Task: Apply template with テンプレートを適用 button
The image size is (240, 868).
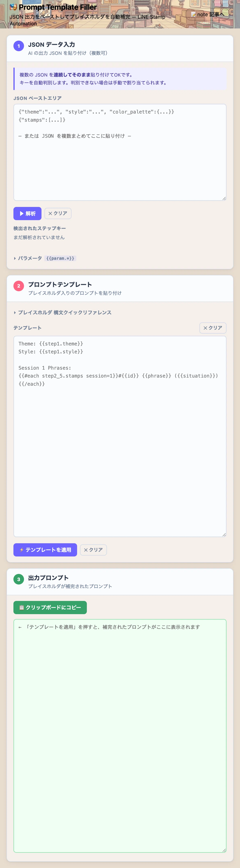Action: [x=45, y=550]
